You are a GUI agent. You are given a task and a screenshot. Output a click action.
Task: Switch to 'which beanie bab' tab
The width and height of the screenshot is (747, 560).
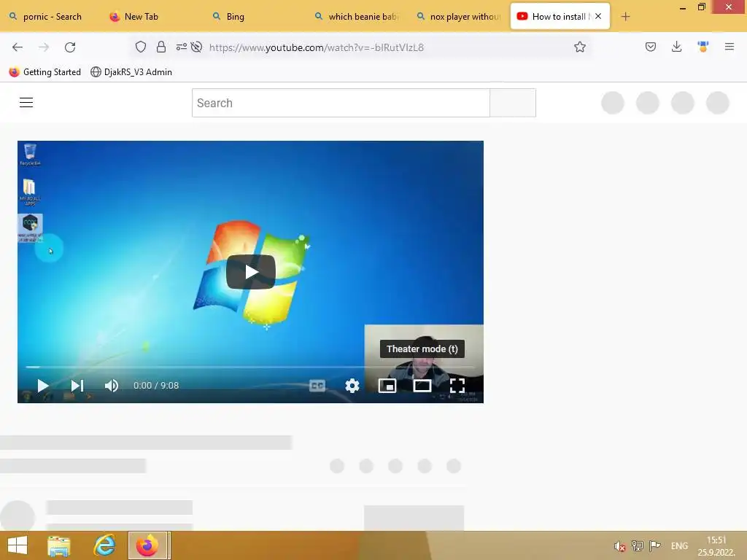(x=357, y=17)
